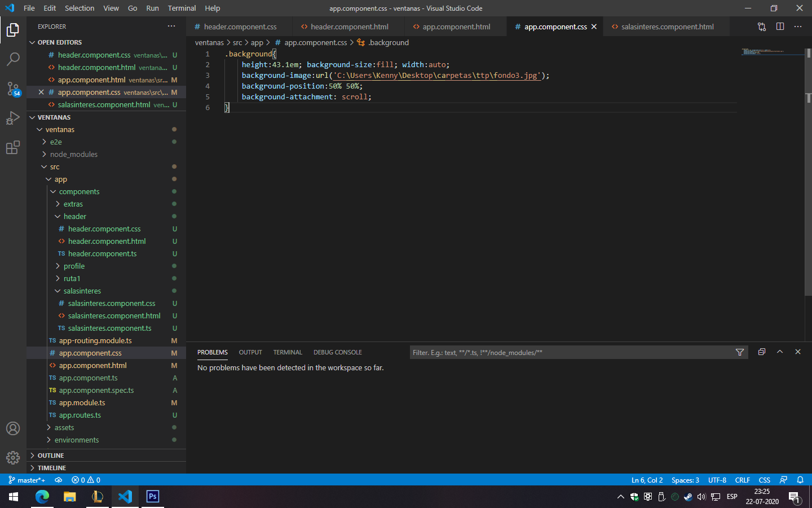Open the Run and Debug view
Image resolution: width=812 pixels, height=508 pixels.
click(13, 118)
